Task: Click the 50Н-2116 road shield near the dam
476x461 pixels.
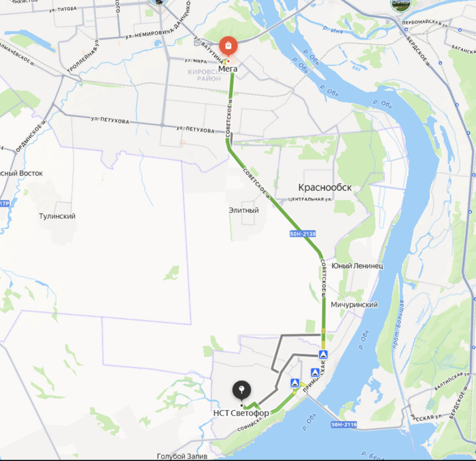Action: pos(343,424)
